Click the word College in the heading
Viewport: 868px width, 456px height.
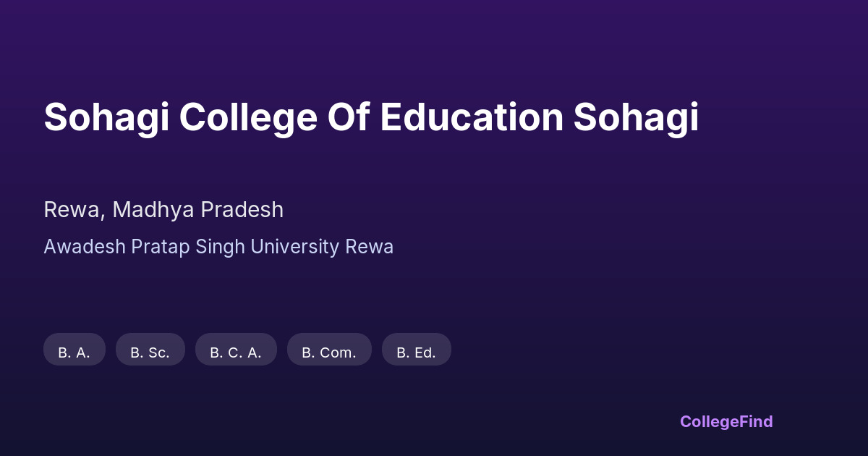pos(248,118)
